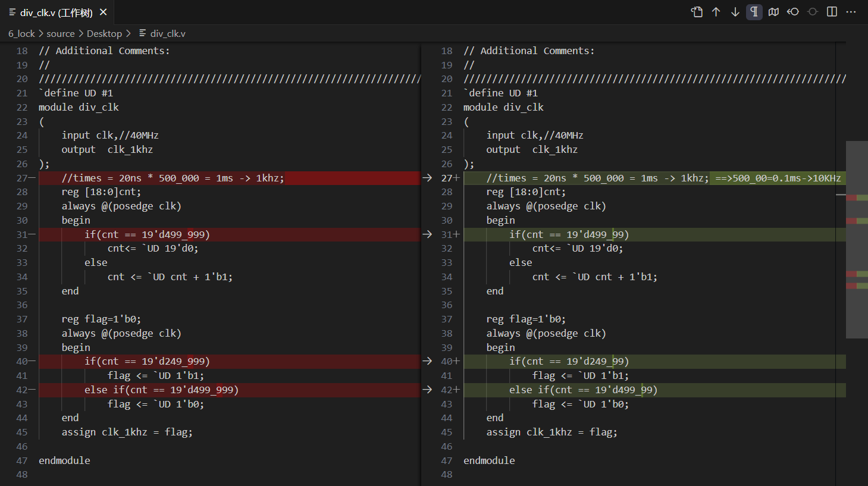The image size is (868, 486).
Task: Click the greyed-out next commit change icon
Action: pyautogui.click(x=813, y=12)
